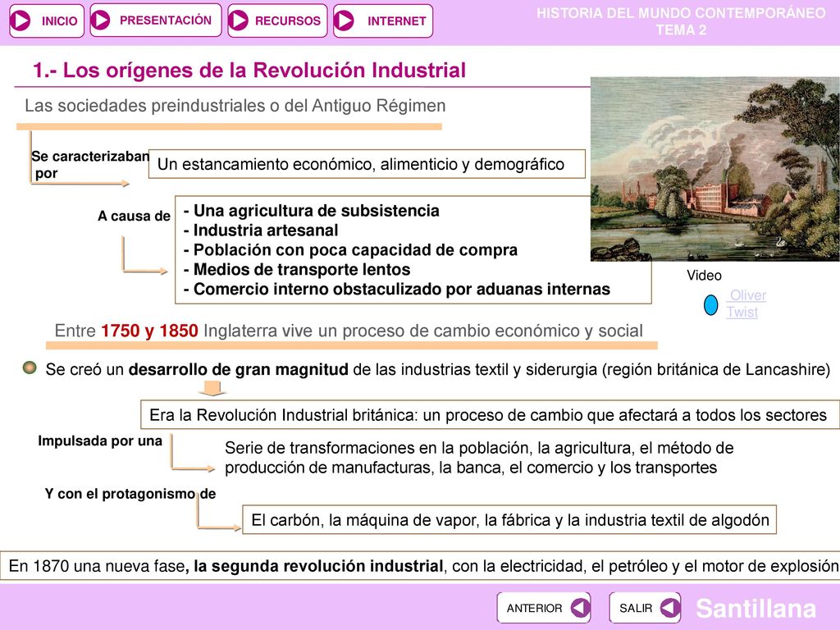The width and height of the screenshot is (840, 630).
Task: Click the INICIO button
Action: tap(47, 21)
